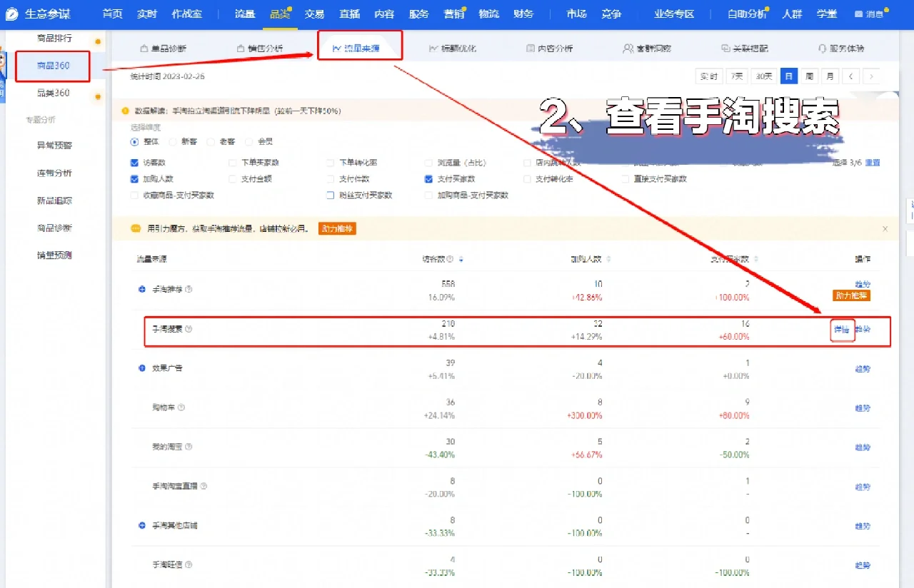The image size is (914, 588).
Task: Expand the 手淘推荐 row
Action: coord(142,290)
